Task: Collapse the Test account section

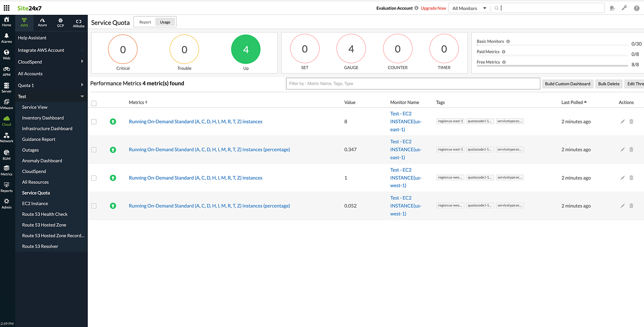Action: 82,96
